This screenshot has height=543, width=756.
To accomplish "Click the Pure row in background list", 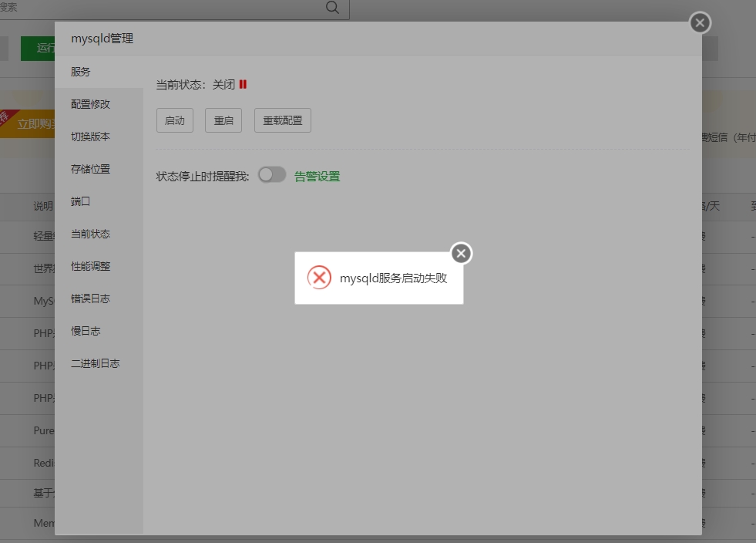I will click(28, 430).
